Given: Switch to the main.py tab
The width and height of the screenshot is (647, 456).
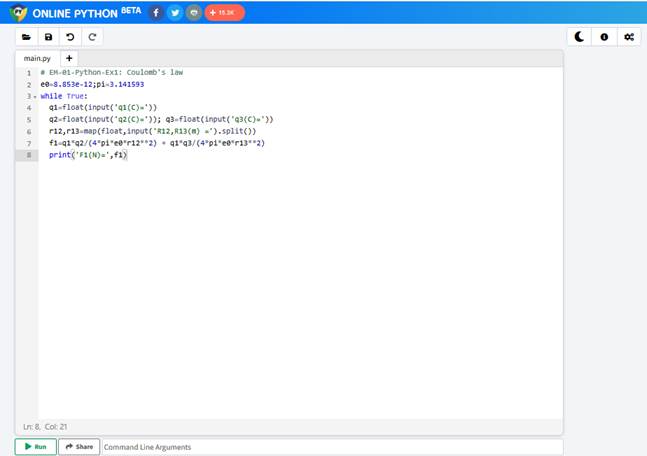Looking at the screenshot, I should tap(37, 58).
